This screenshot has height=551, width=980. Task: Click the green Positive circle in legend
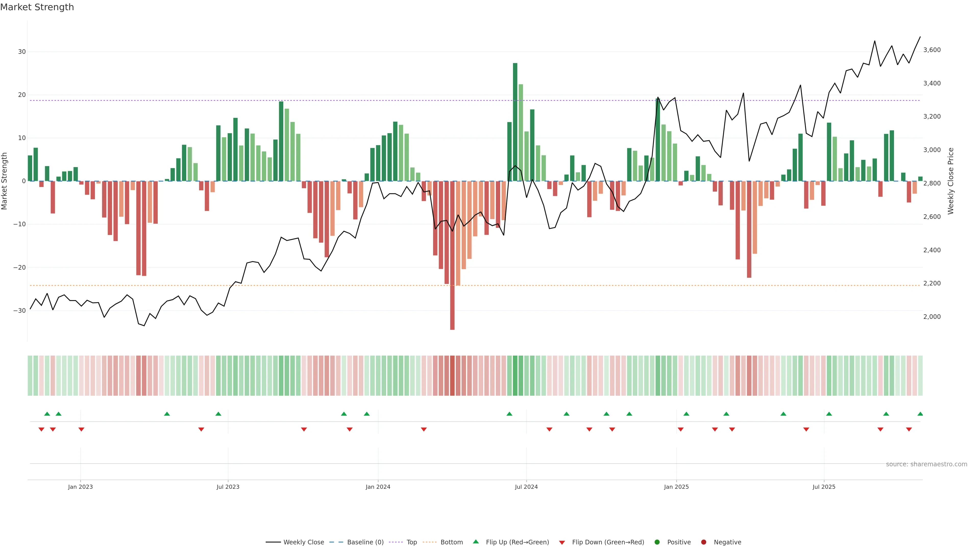pos(657,542)
